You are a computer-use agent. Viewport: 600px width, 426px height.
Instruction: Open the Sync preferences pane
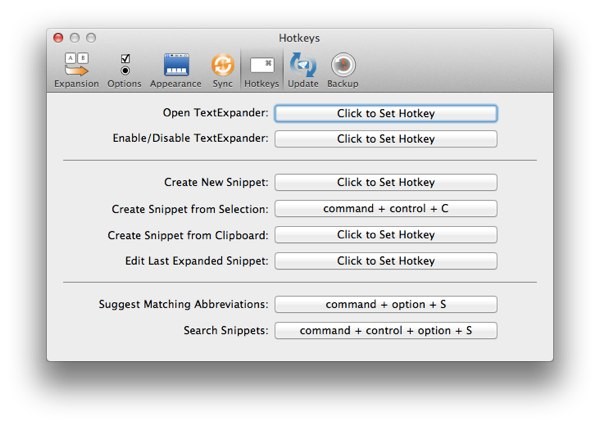(x=222, y=70)
